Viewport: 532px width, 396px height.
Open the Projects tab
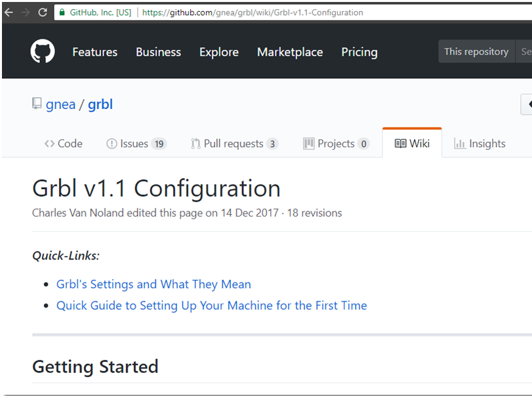pos(337,144)
